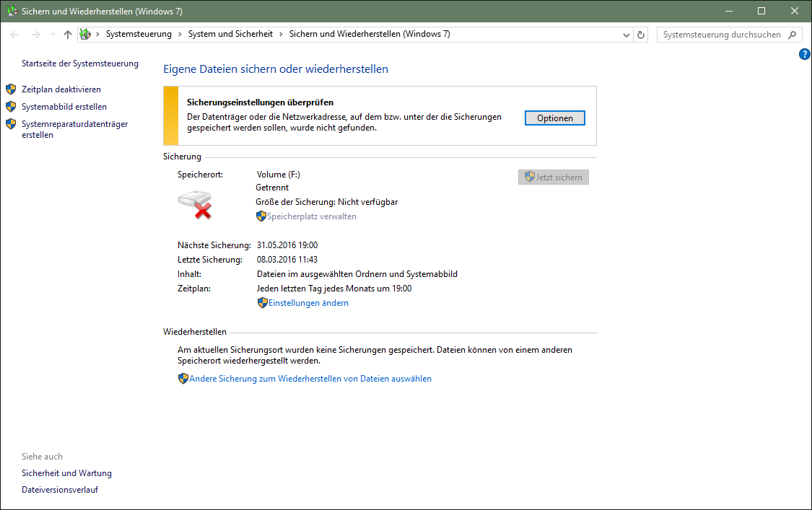812x510 pixels.
Task: Click shield icon next to Zeitplan deaktivieren
Action: click(11, 89)
